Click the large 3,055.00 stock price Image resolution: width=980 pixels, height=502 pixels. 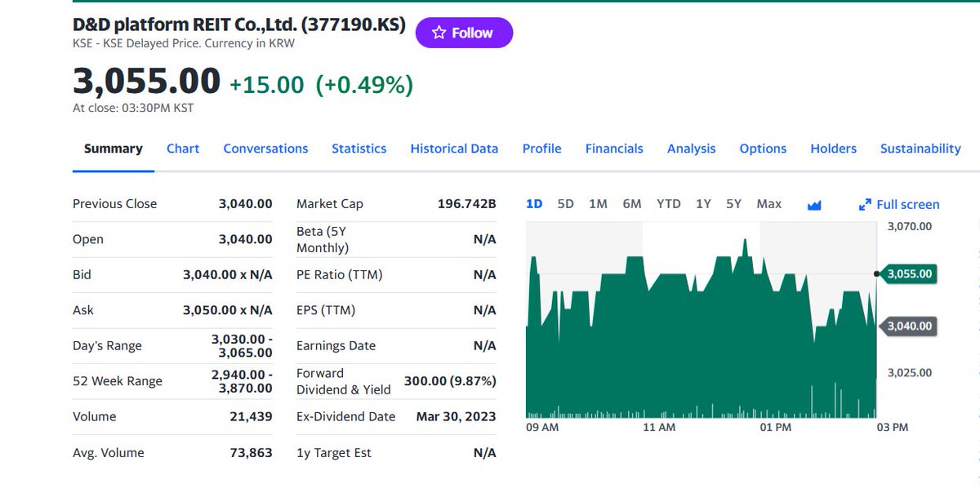[146, 82]
